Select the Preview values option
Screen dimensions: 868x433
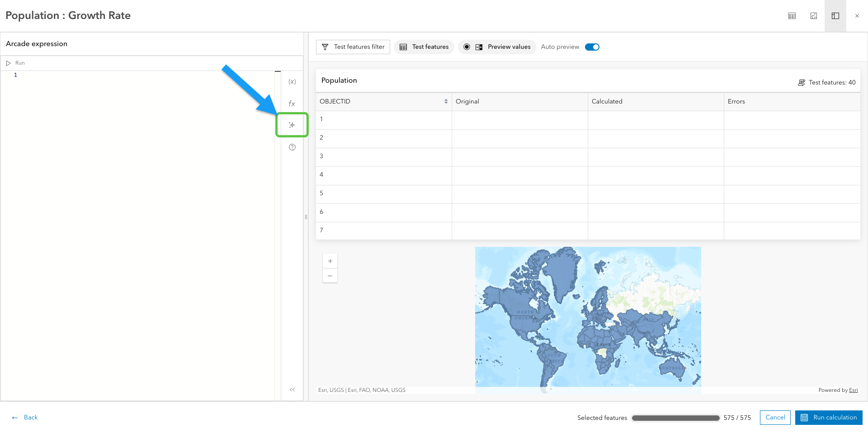[x=497, y=47]
